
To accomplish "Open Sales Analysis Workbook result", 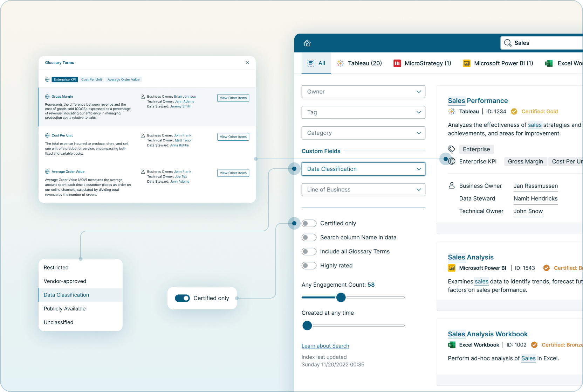I will [x=488, y=334].
